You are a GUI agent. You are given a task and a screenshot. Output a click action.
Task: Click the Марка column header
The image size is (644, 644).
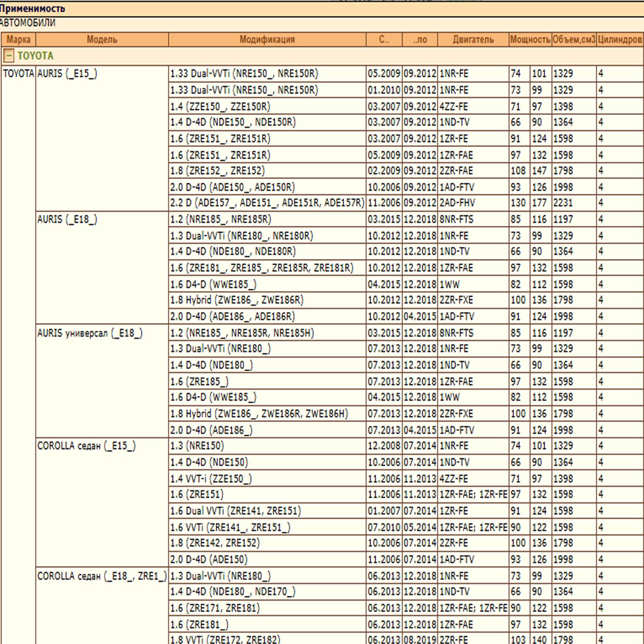point(19,39)
